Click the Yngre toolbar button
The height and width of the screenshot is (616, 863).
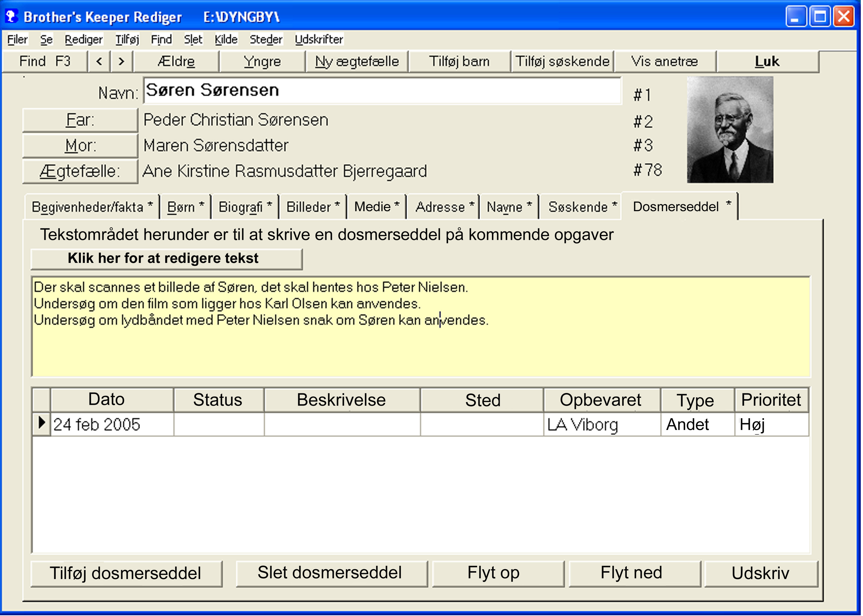[262, 61]
